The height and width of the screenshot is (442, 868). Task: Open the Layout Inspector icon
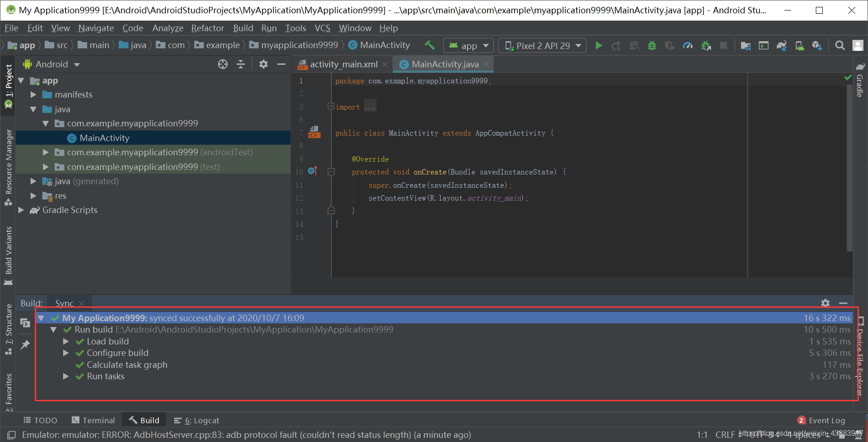point(763,45)
